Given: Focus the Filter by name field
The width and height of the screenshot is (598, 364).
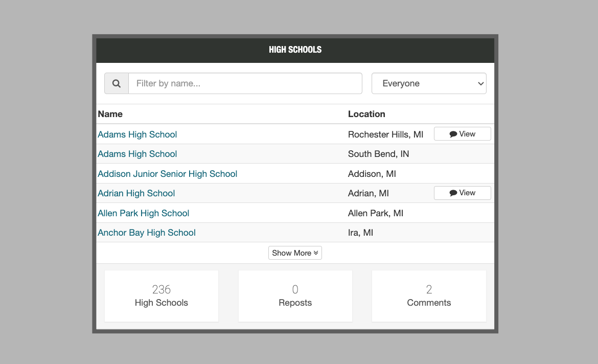Looking at the screenshot, I should coord(245,83).
